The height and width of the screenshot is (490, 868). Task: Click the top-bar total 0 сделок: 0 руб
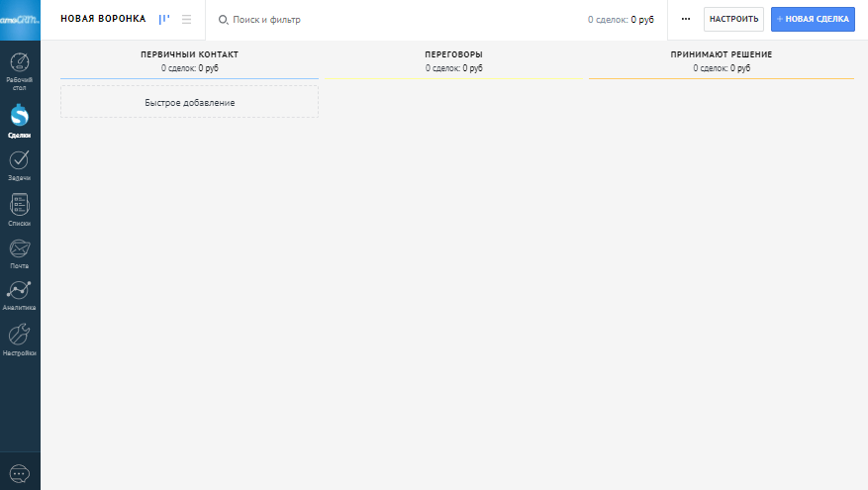pos(621,20)
